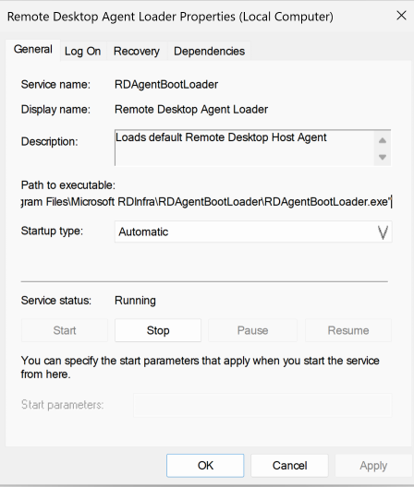The width and height of the screenshot is (414, 487).
Task: Open the Log On tab
Action: 83,51
